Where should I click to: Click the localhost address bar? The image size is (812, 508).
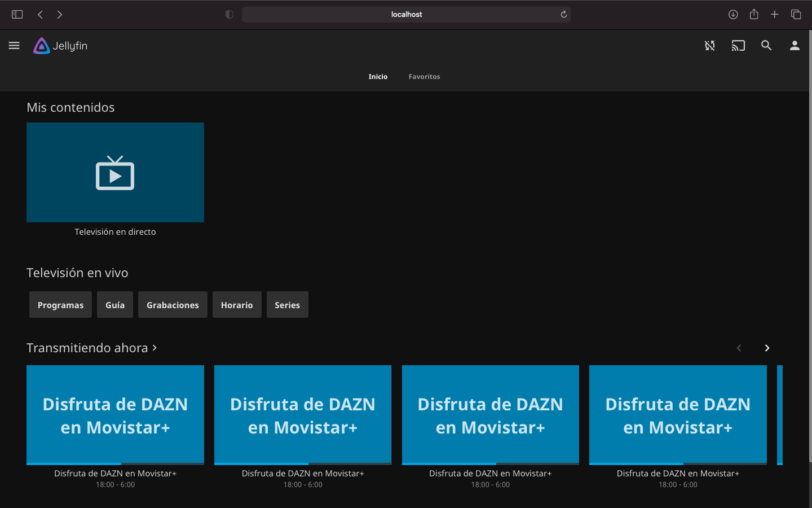[x=406, y=15]
